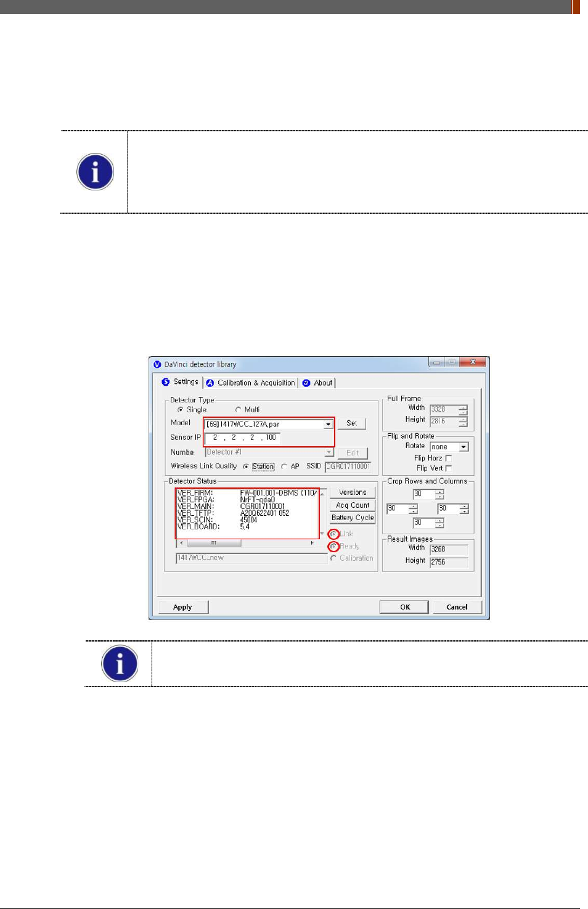Select the Ready status radio button
This screenshot has height=909, width=588.
pos(333,547)
